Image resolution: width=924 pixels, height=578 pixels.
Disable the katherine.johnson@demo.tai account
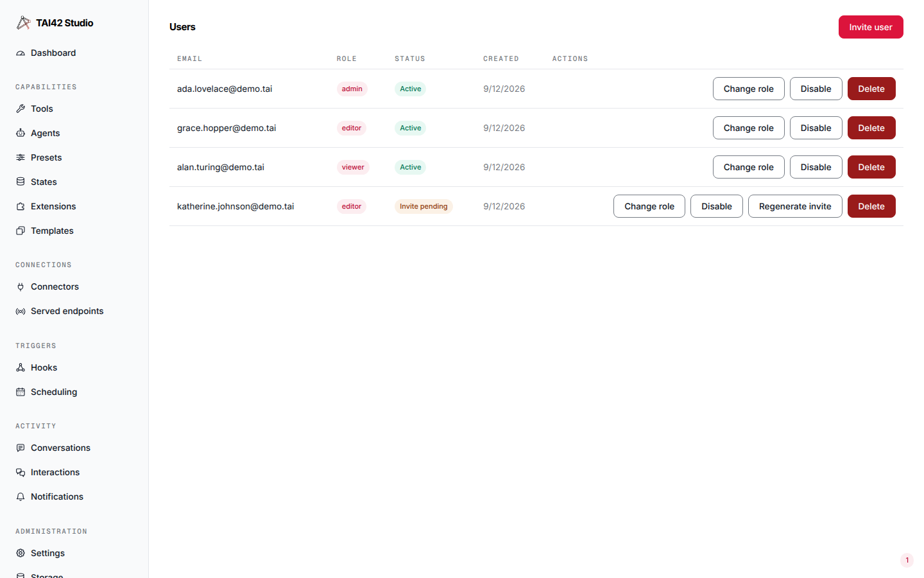coord(717,206)
